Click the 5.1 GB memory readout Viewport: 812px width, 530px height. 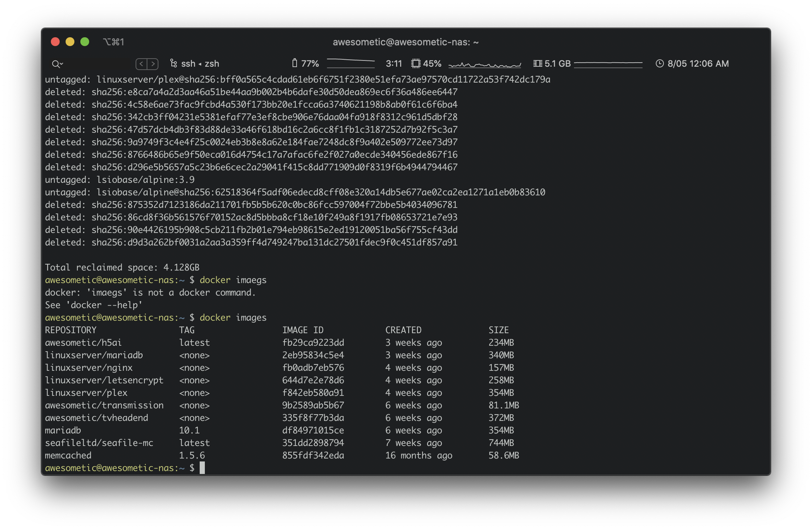tap(557, 63)
